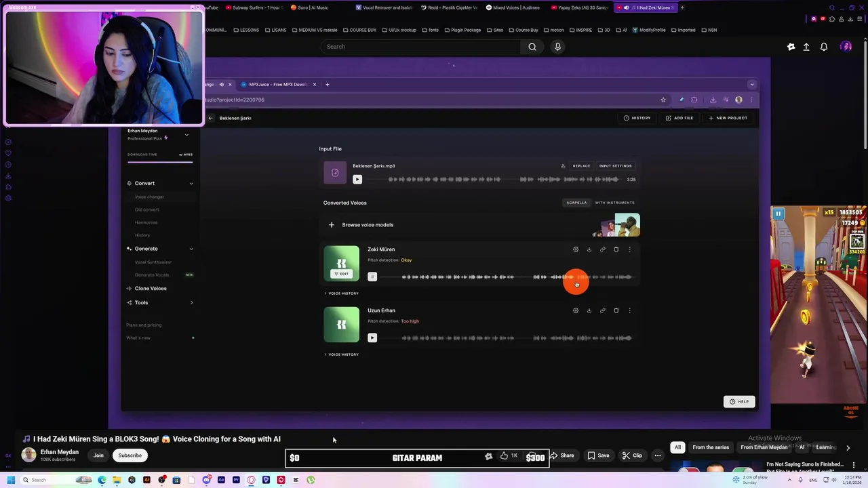Click Replace for the input file
Screen dimensions: 868x488
click(x=581, y=166)
